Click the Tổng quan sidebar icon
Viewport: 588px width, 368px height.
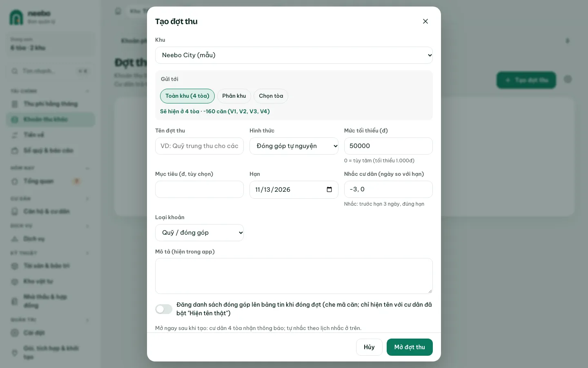point(15,181)
